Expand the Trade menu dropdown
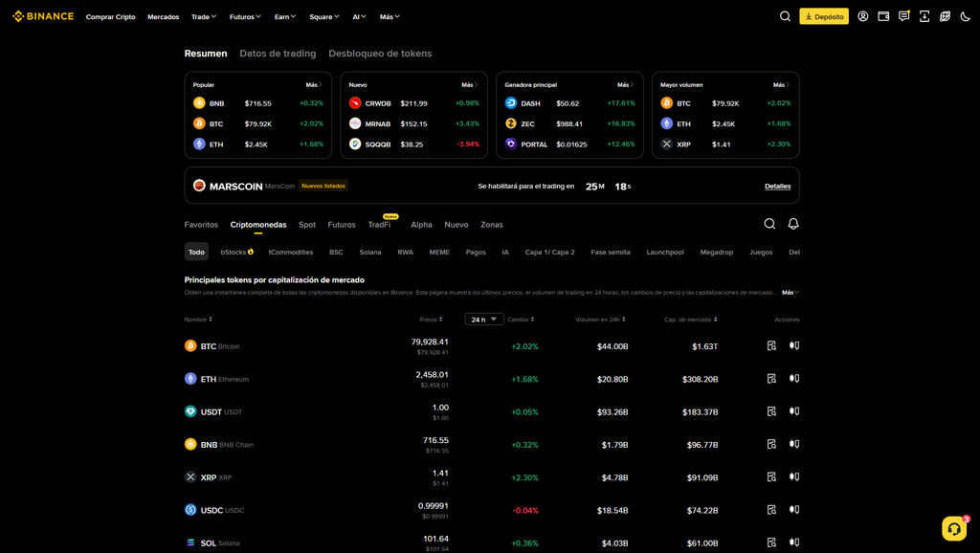 tap(204, 17)
